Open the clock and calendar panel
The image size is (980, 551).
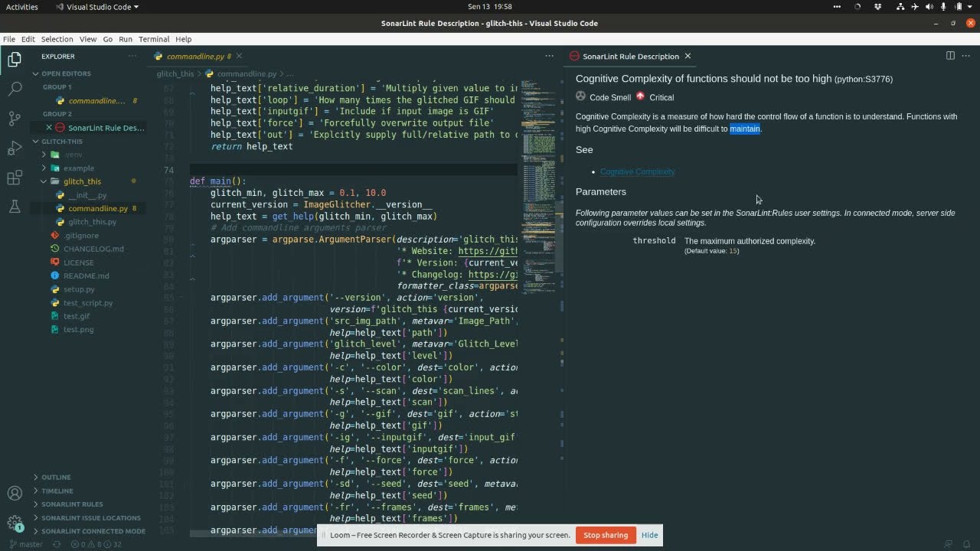coord(490,7)
